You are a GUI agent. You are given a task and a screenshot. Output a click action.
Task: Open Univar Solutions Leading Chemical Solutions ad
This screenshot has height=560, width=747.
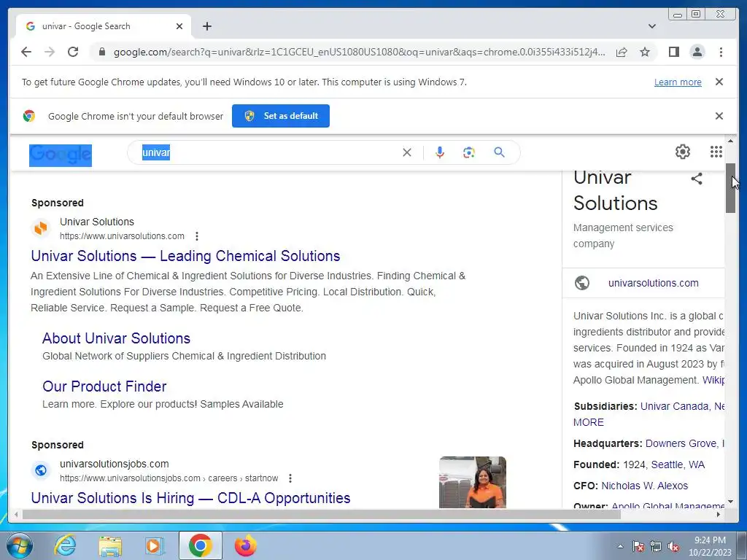185,256
